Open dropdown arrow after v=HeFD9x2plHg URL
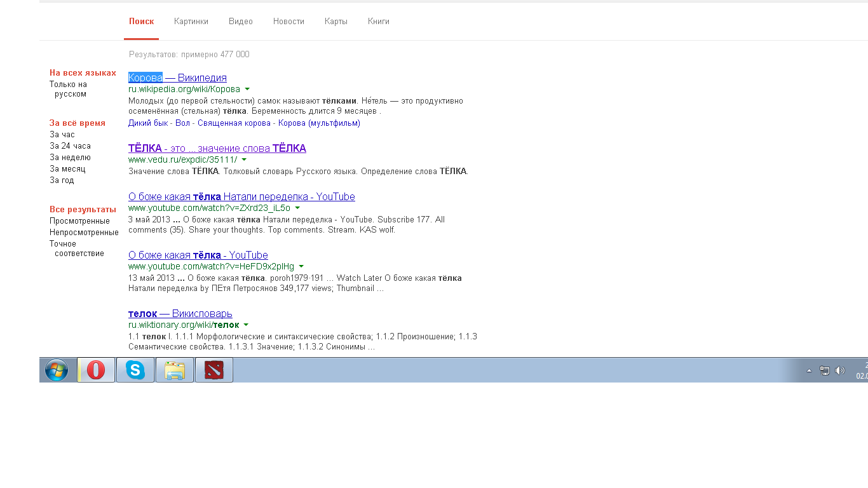Image resolution: width=868 pixels, height=488 pixels. (x=301, y=267)
